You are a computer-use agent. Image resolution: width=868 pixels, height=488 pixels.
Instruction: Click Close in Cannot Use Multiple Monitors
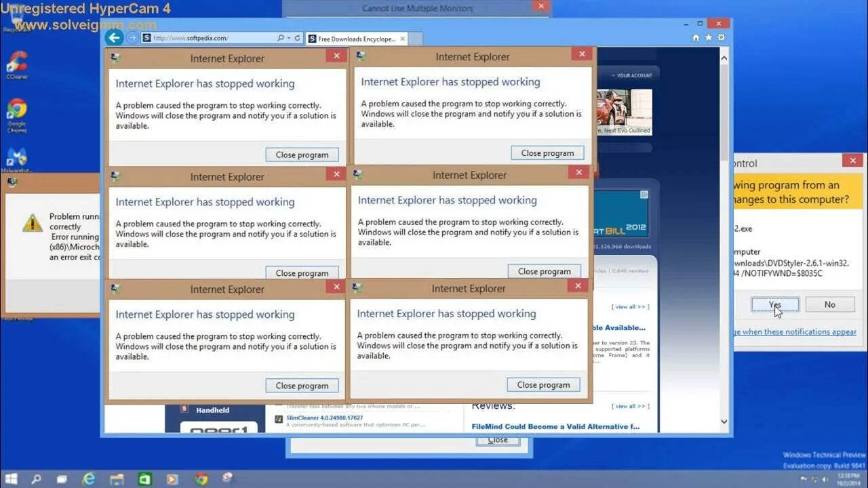pos(497,440)
